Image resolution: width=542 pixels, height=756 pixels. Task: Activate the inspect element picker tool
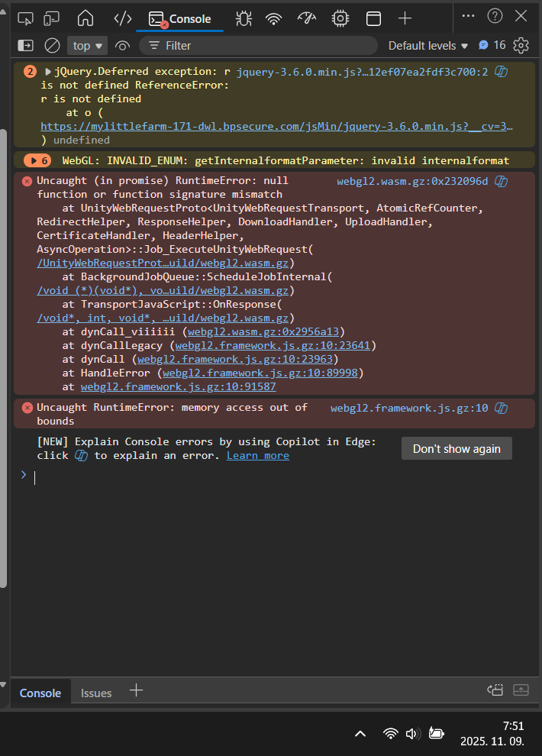click(x=26, y=18)
